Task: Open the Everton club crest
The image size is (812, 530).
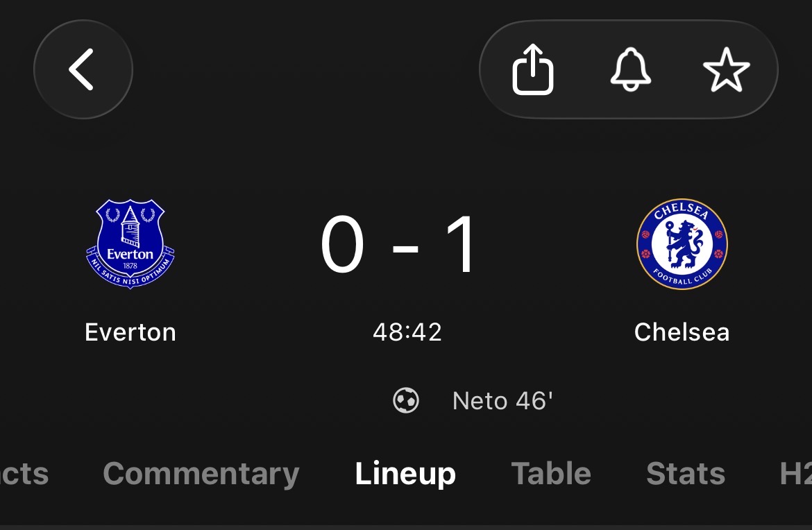Action: pos(130,243)
